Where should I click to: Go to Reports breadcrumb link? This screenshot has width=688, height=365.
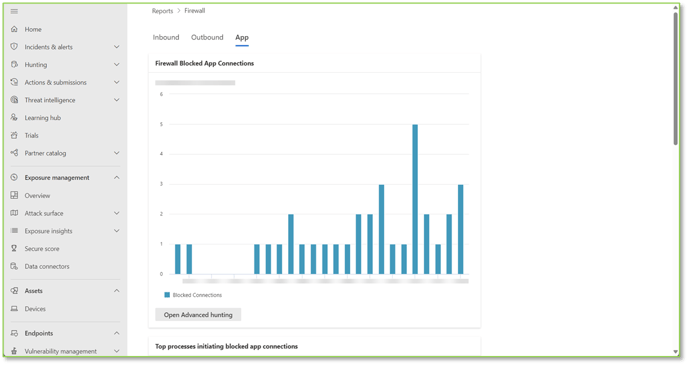pos(162,11)
